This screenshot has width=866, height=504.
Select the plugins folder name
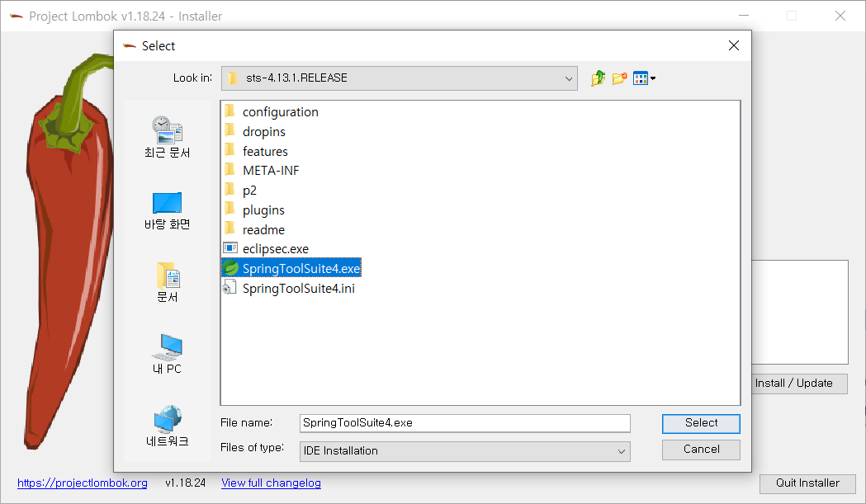point(263,210)
